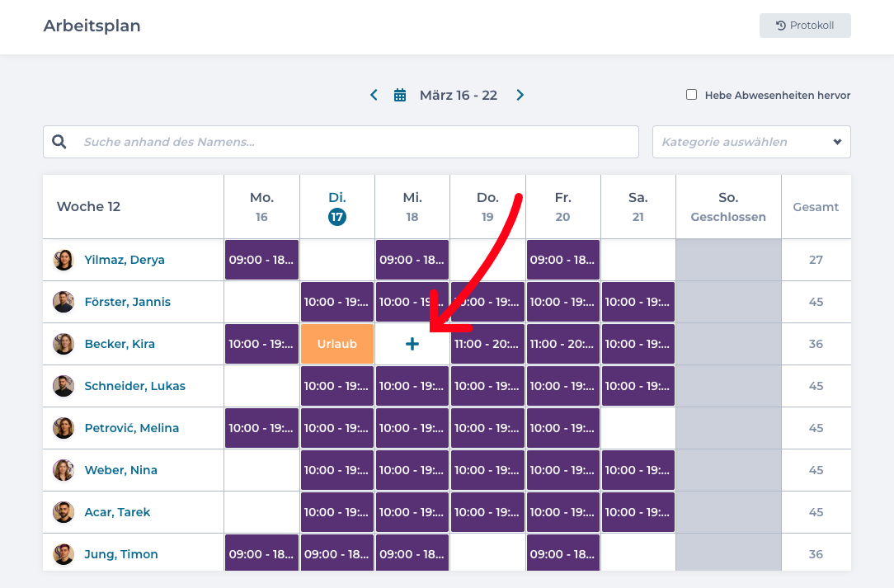This screenshot has height=588, width=894.
Task: Enable Hebe Abwesenheiten hervor checkbox
Action: point(692,95)
